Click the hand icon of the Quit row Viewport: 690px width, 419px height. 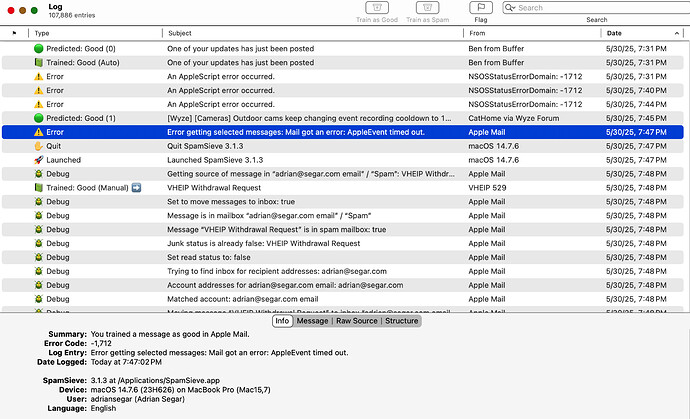[x=39, y=146]
